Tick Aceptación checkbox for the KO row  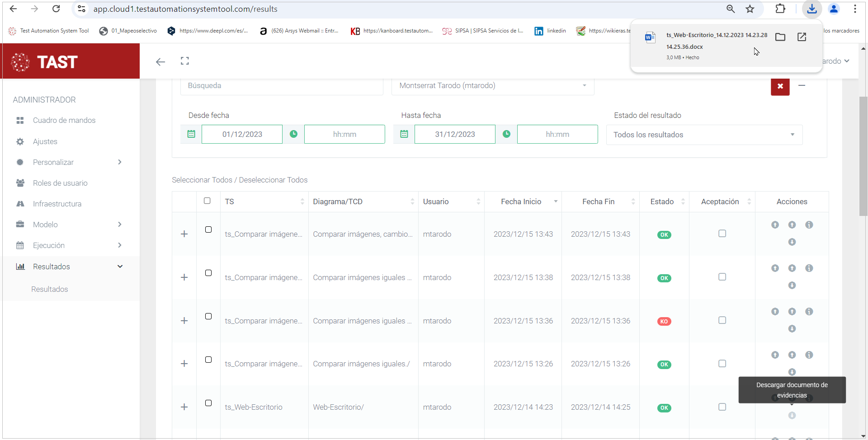[722, 320]
